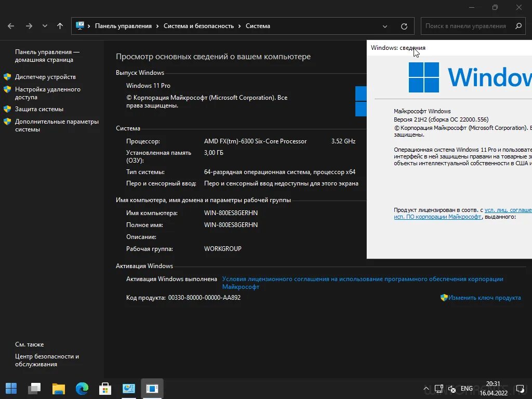Image resolution: width=532 pixels, height=399 pixels.
Task: Select 'Версия 21H2 (сборка ОС 22000.556)' text
Action: coord(441,119)
